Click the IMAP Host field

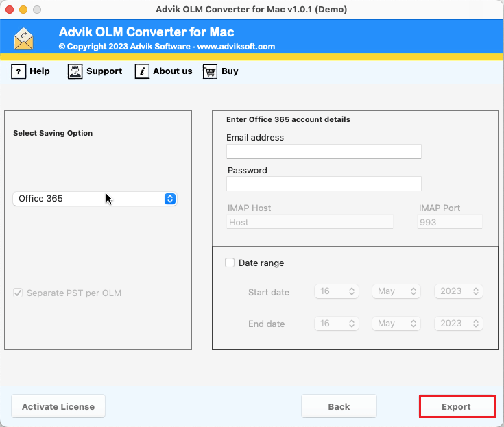point(309,222)
